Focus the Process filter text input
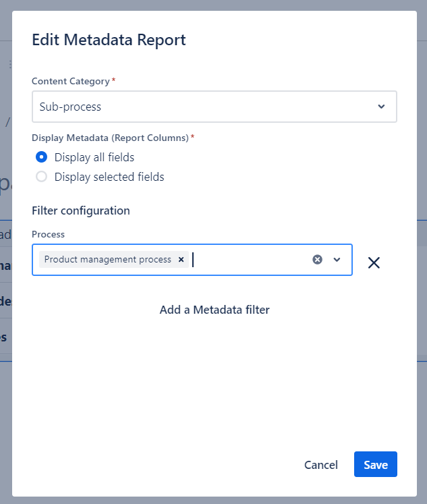Image resolution: width=427 pixels, height=504 pixels. pyautogui.click(x=250, y=260)
